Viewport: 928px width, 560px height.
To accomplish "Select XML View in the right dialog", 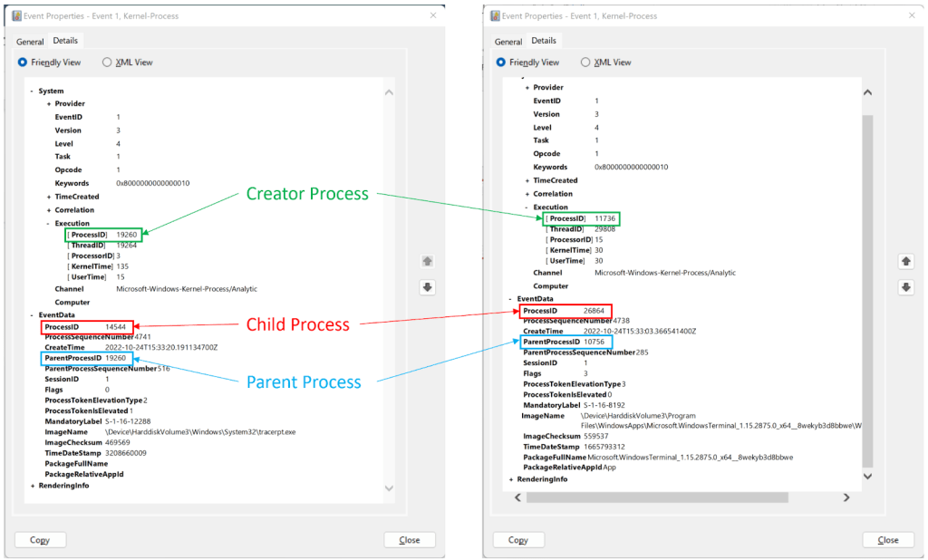I will [585, 63].
